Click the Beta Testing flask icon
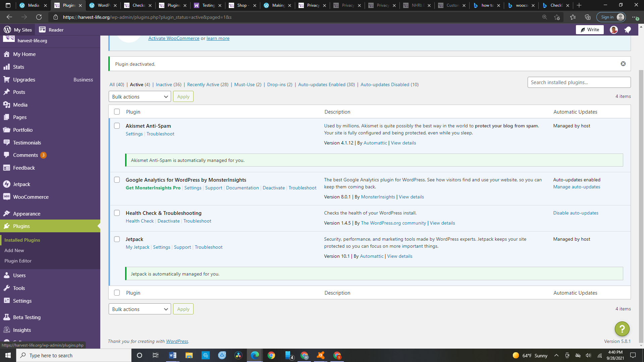 pos(7,317)
